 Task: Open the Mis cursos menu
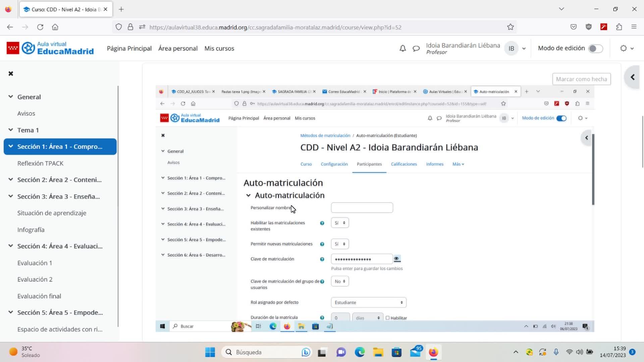coord(219,48)
